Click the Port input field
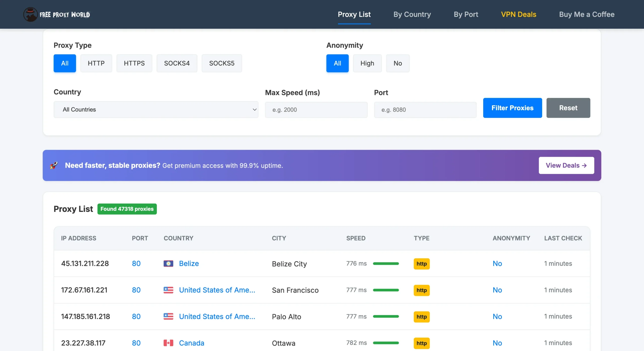The width and height of the screenshot is (644, 351). coord(425,110)
